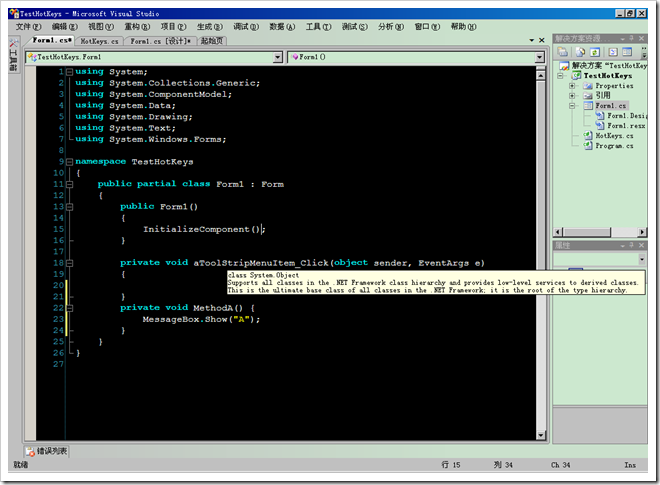The width and height of the screenshot is (660, 485).
Task: Click the solution TestHotKeys root icon
Action: pyautogui.click(x=564, y=66)
